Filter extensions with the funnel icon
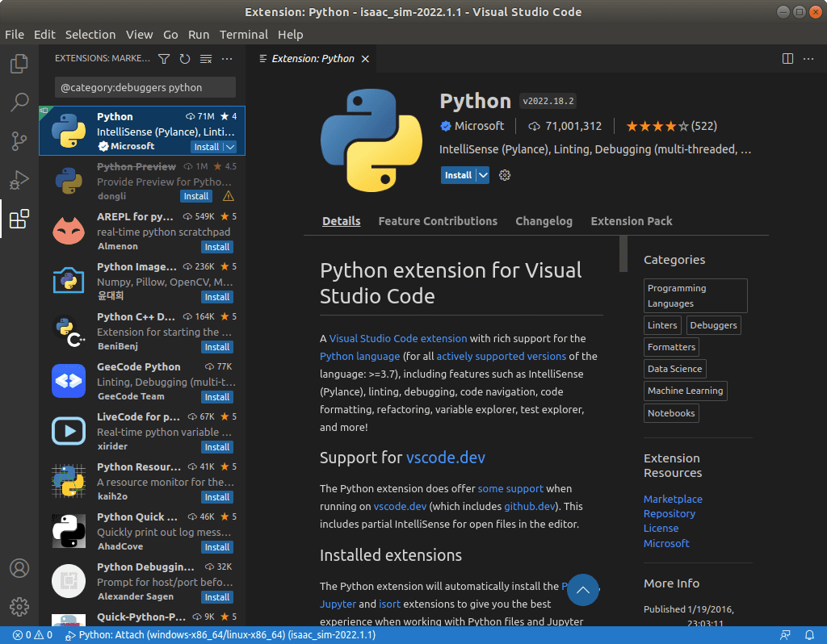The width and height of the screenshot is (827, 644). [x=164, y=59]
